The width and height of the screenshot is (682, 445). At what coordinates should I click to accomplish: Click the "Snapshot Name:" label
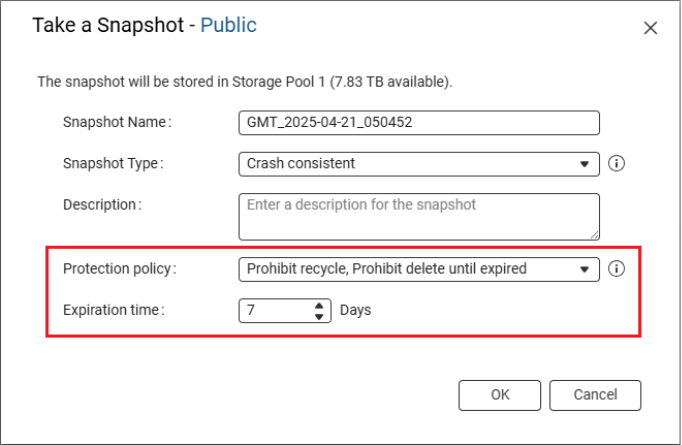coord(117,122)
